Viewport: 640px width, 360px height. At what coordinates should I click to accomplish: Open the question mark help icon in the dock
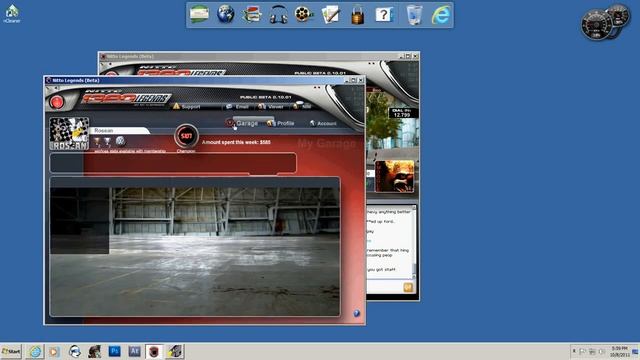click(384, 15)
